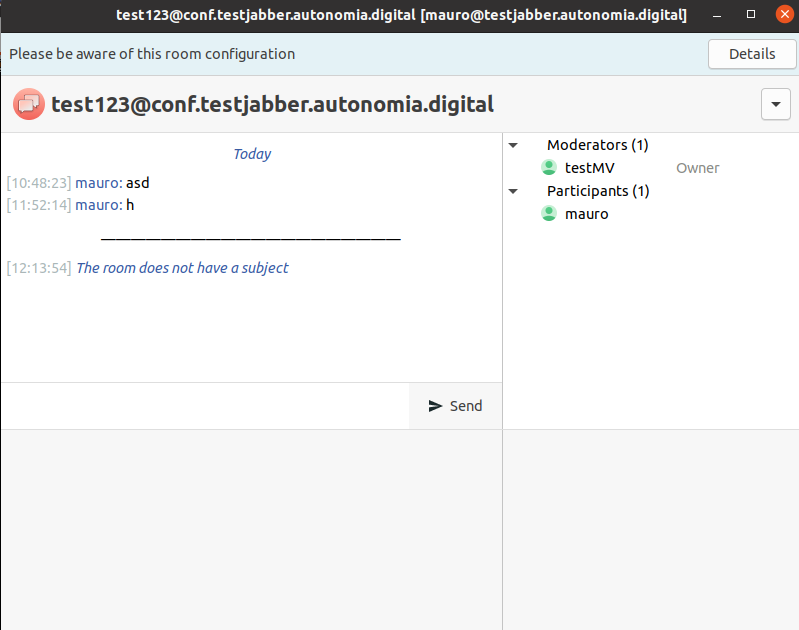This screenshot has width=799, height=630.
Task: Click the 'mauro: asd' chat message
Action: tap(112, 183)
